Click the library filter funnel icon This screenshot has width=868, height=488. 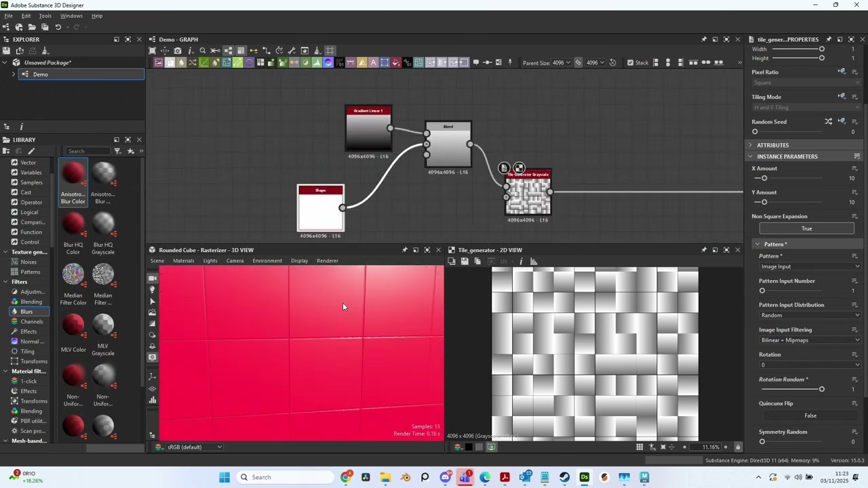[x=117, y=151]
